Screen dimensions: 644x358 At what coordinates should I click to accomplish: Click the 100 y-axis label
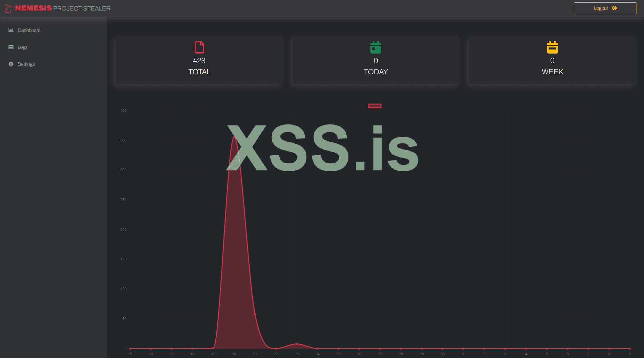pos(124,289)
